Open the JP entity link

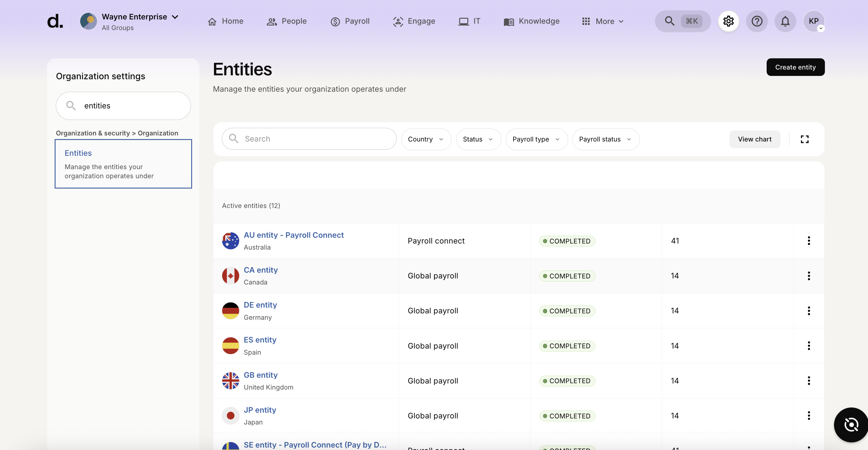point(260,410)
